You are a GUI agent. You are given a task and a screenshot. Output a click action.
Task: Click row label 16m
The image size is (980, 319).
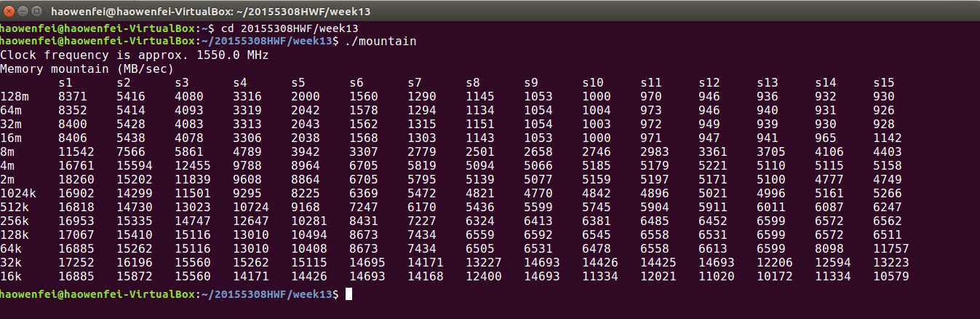(x=11, y=138)
